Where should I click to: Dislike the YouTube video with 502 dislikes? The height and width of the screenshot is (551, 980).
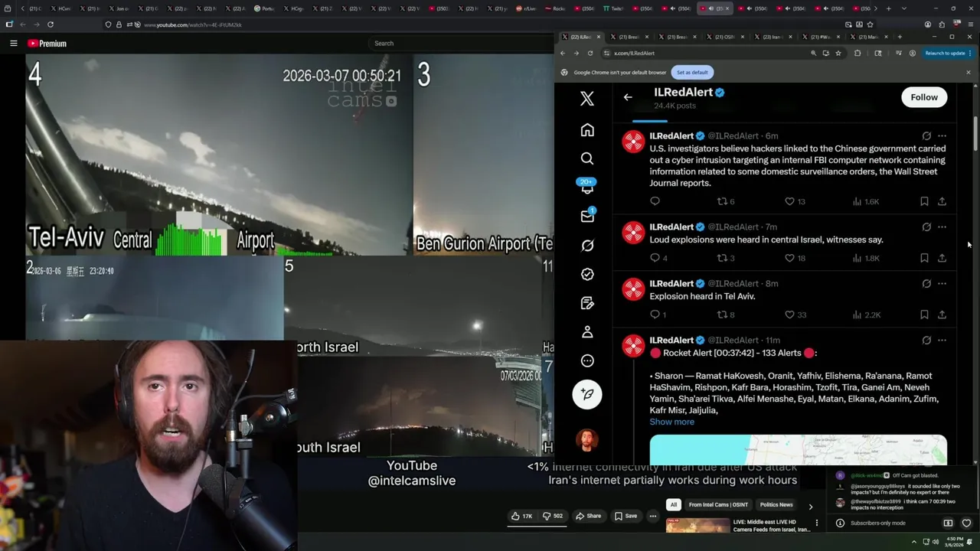coord(554,516)
